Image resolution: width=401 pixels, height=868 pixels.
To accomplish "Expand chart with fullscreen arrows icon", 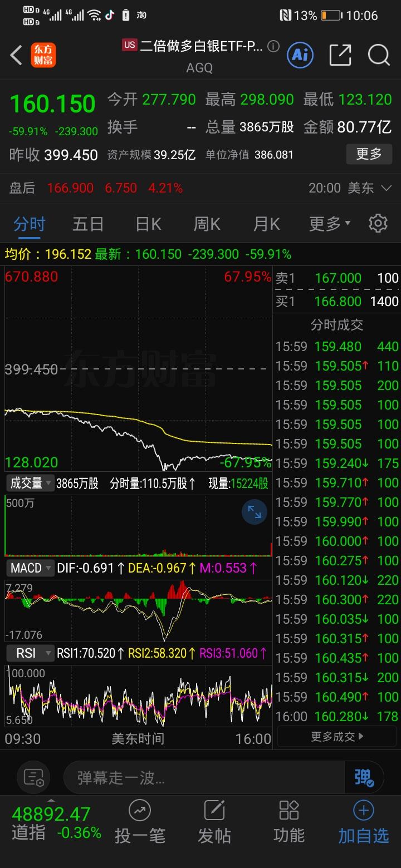I will pyautogui.click(x=255, y=512).
